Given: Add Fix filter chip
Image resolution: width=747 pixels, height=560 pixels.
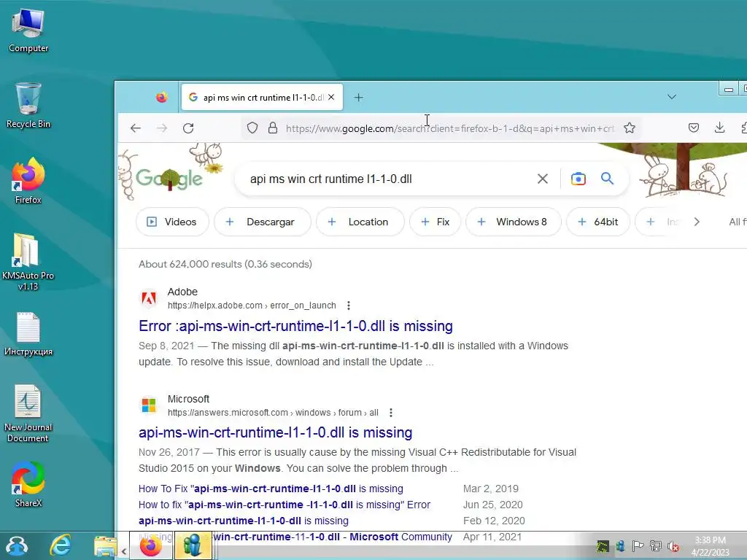Looking at the screenshot, I should pyautogui.click(x=435, y=222).
